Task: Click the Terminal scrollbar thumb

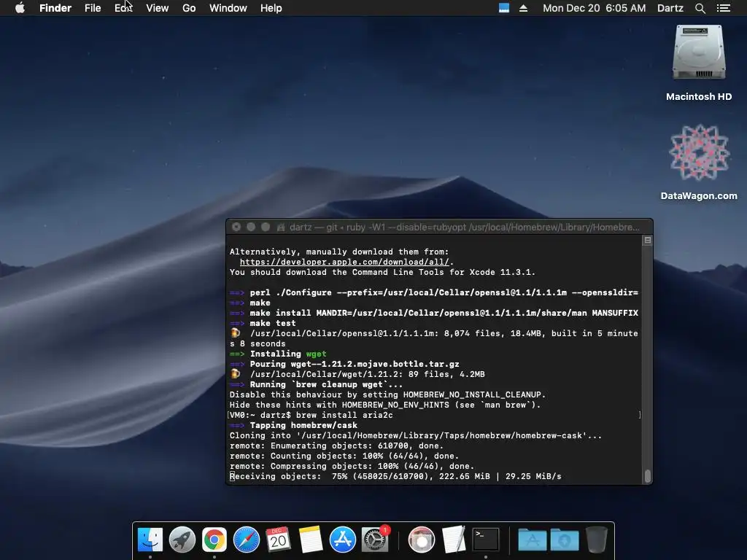Action: [648, 475]
